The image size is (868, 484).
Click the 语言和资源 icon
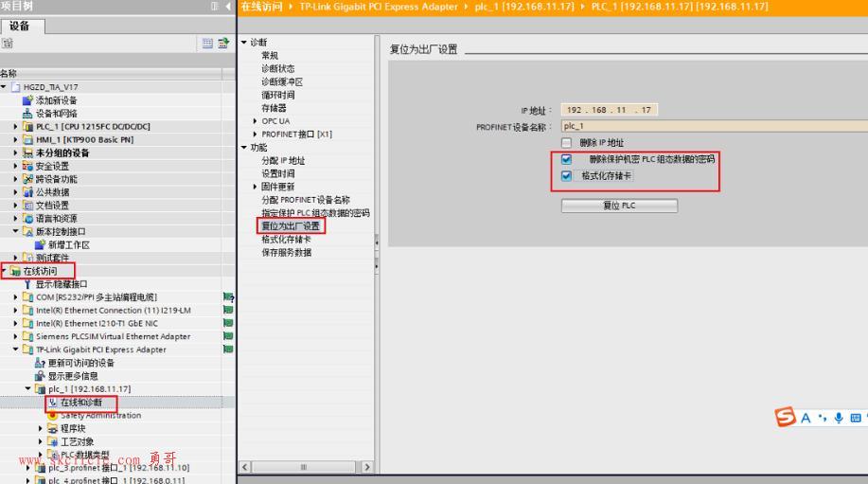(27, 218)
